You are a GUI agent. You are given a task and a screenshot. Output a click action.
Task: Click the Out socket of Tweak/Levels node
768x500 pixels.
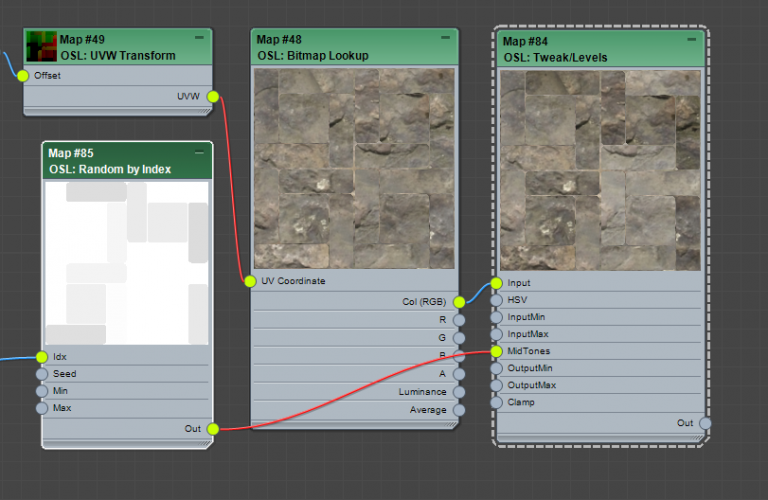(x=705, y=423)
